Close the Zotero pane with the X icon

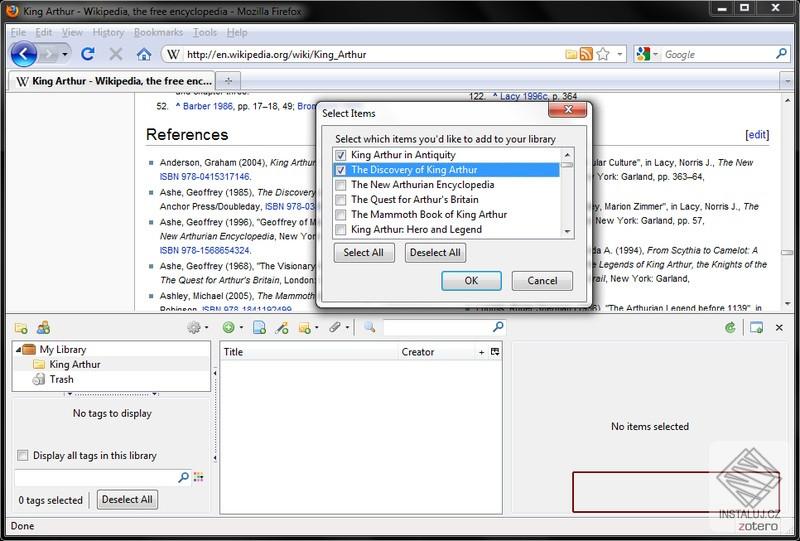pos(779,328)
